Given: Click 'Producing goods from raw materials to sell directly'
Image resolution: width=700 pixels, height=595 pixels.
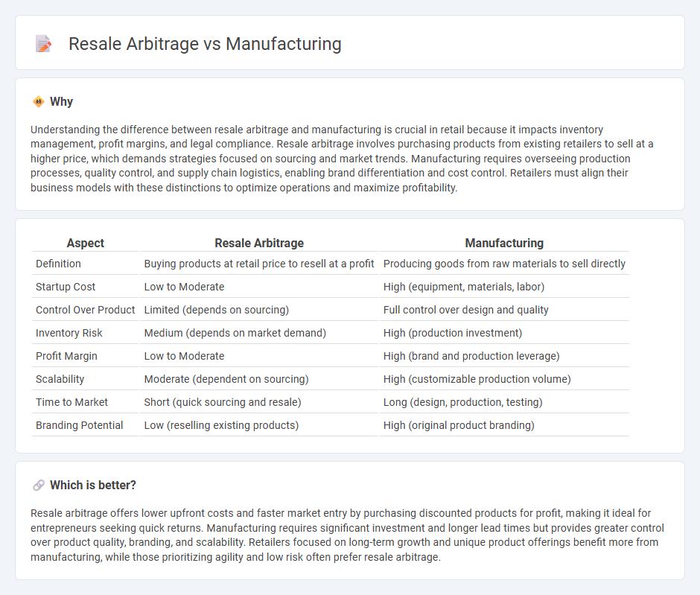Looking at the screenshot, I should point(504,264).
